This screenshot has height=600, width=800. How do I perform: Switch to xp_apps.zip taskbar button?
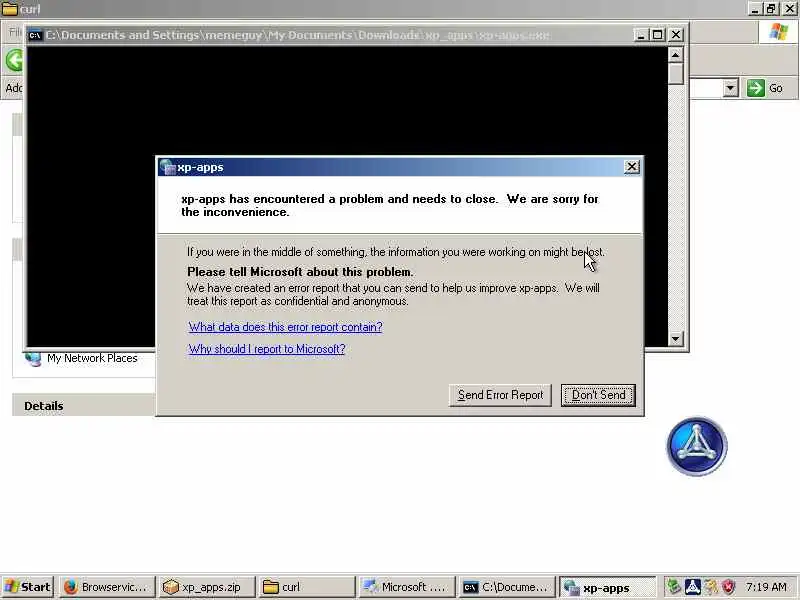[x=207, y=587]
